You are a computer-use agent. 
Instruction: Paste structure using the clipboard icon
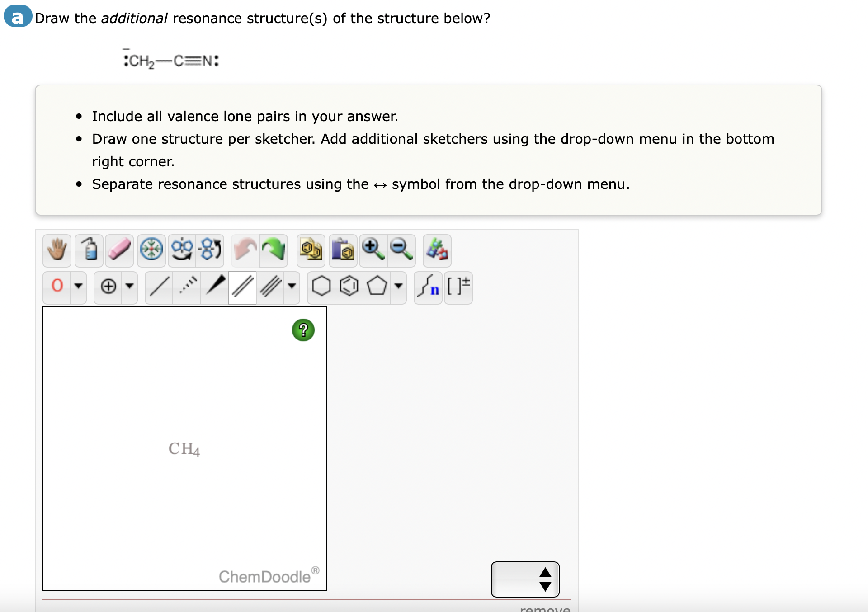click(x=343, y=250)
